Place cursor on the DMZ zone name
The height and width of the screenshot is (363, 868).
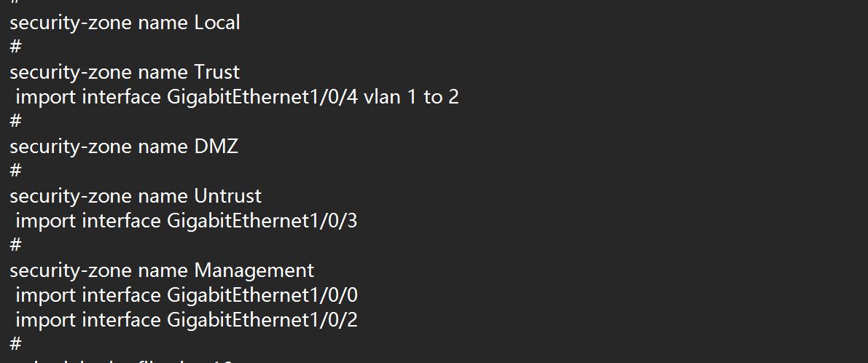216,147
